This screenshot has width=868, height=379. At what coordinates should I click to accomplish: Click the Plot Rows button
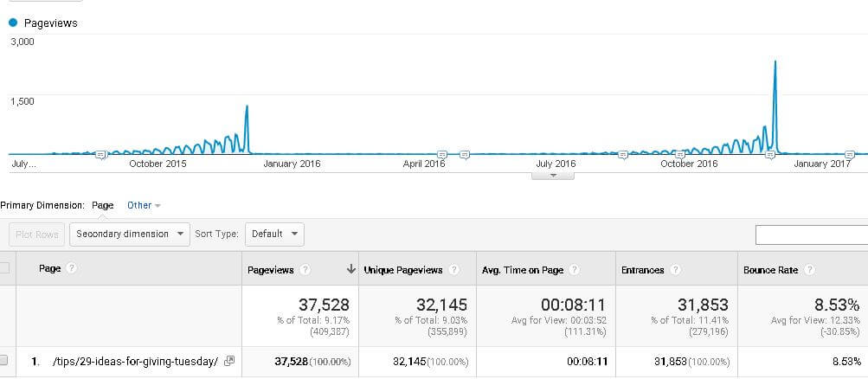[37, 234]
